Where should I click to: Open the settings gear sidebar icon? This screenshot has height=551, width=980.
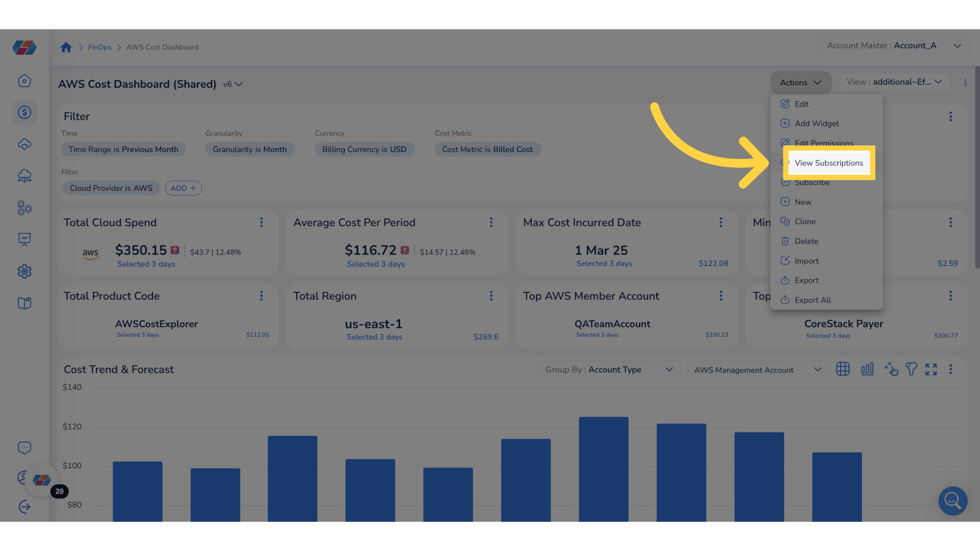pos(24,271)
